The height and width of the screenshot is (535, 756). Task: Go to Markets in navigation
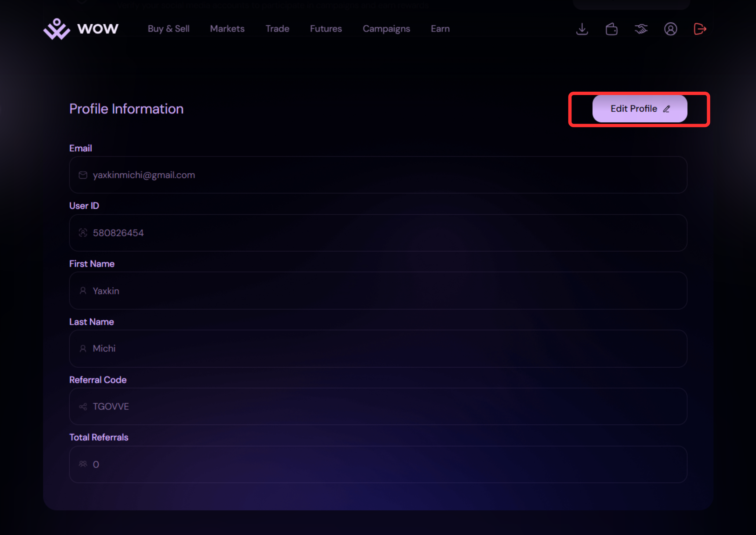[x=227, y=29]
